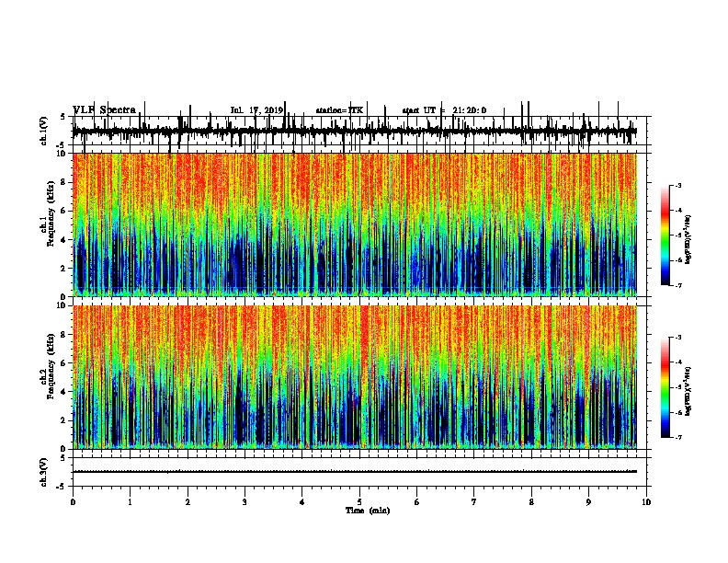Click time axis tick label "6"
Image resolution: width=728 pixels, height=563 pixels.
click(x=417, y=502)
